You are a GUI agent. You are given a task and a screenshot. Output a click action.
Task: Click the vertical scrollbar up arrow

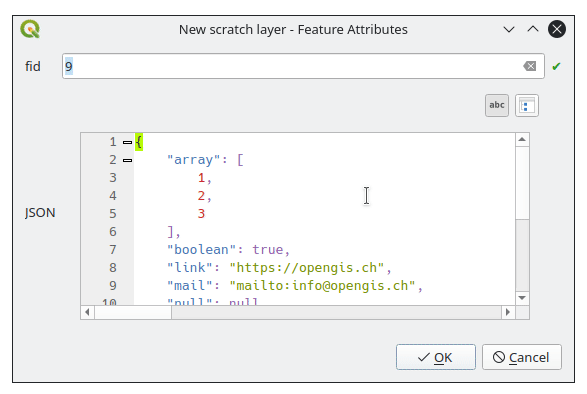click(522, 140)
